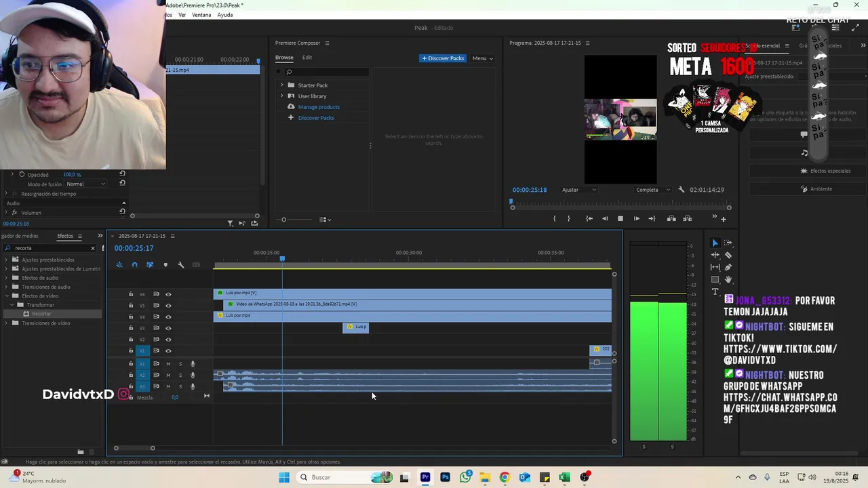Collapse the Transformar folder
868x488 pixels.
(12, 305)
